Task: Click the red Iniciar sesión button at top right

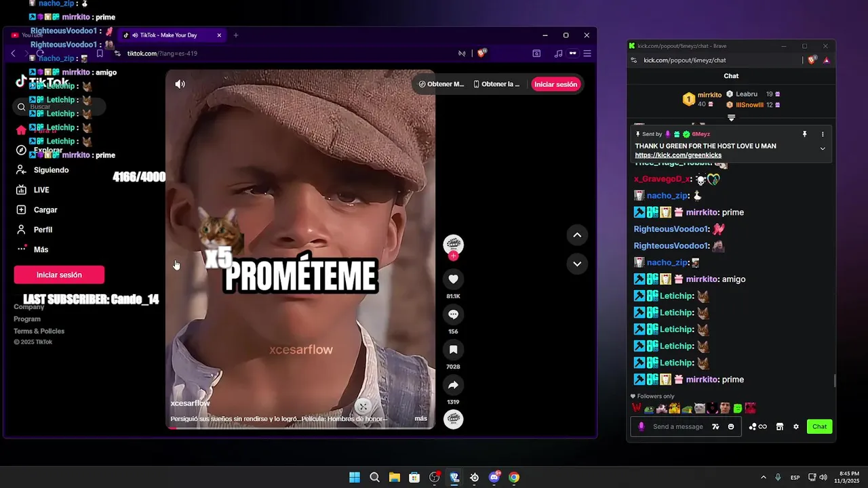Action: pos(555,84)
